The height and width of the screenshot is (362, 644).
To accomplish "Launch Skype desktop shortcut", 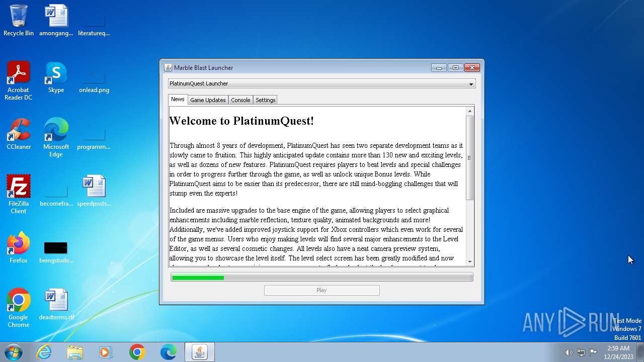I will (x=56, y=77).
